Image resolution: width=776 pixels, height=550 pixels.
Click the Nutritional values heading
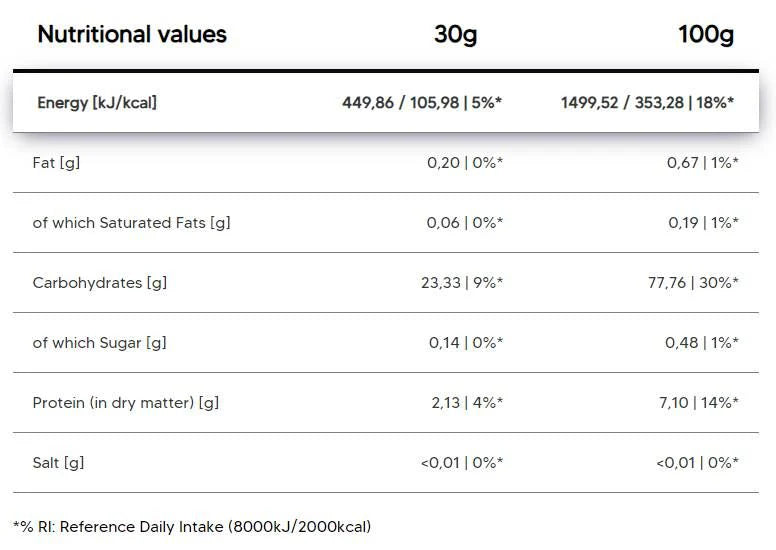click(x=132, y=35)
